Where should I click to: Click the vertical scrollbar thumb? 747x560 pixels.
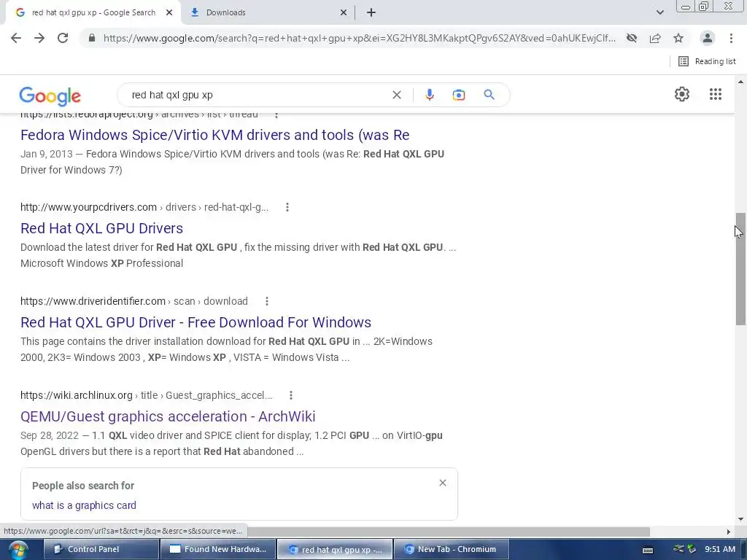coord(740,269)
